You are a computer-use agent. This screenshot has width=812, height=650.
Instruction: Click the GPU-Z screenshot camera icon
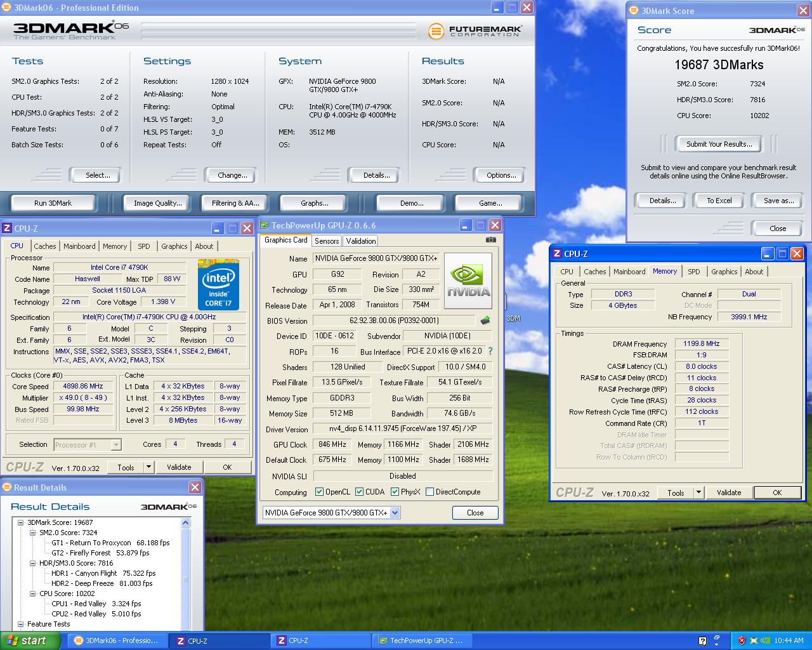click(491, 240)
